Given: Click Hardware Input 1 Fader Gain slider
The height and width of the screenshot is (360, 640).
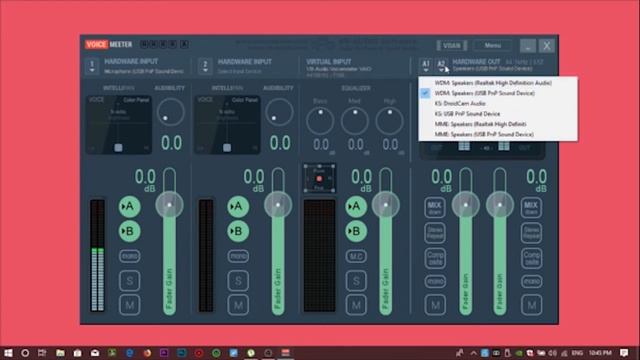Looking at the screenshot, I should [x=169, y=242].
